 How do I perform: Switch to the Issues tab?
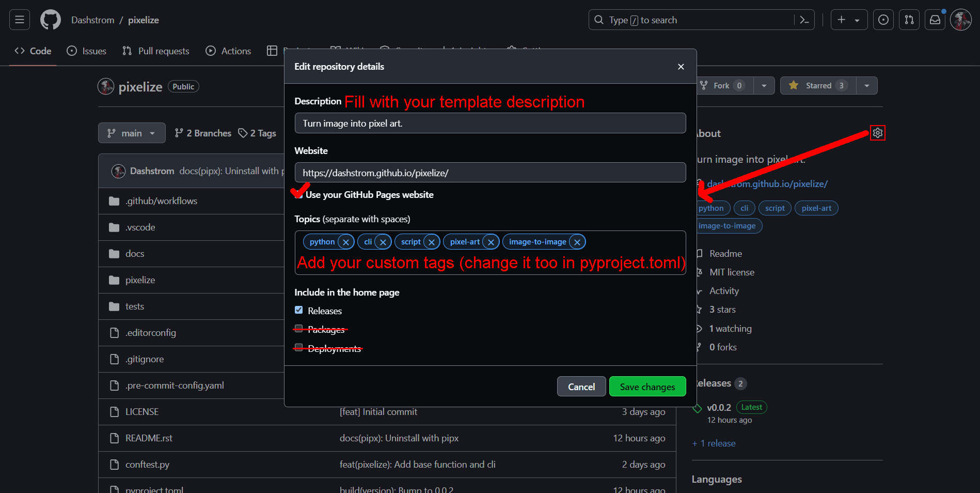[x=87, y=51]
